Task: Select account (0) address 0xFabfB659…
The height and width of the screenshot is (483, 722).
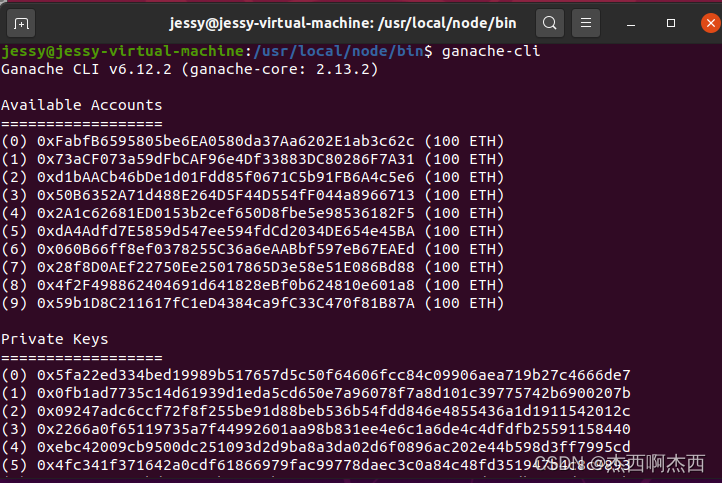Action: pos(226,141)
